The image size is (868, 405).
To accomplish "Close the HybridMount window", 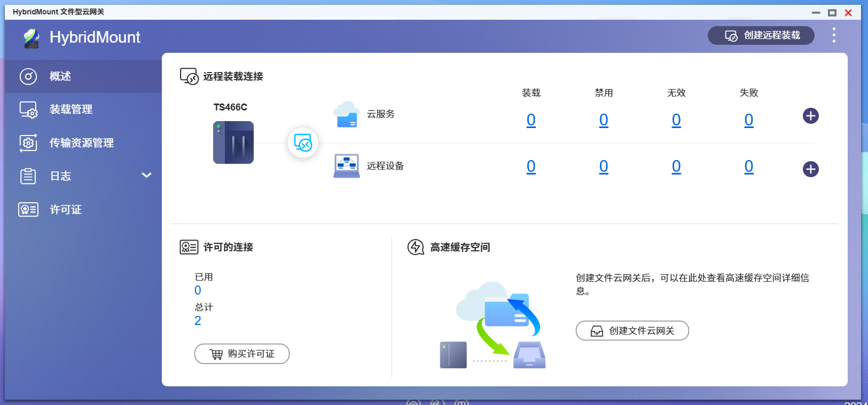I will (848, 12).
